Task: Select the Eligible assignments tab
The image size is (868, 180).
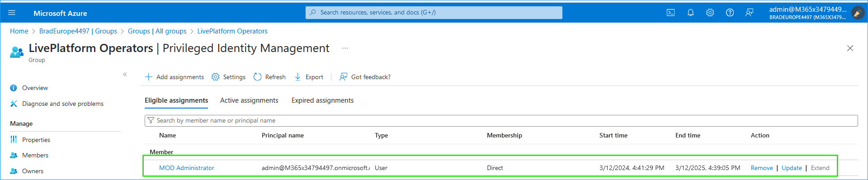Action: pyautogui.click(x=176, y=100)
